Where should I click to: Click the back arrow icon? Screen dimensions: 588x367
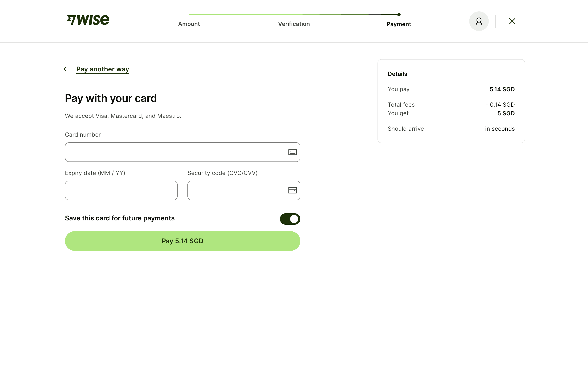[67, 69]
